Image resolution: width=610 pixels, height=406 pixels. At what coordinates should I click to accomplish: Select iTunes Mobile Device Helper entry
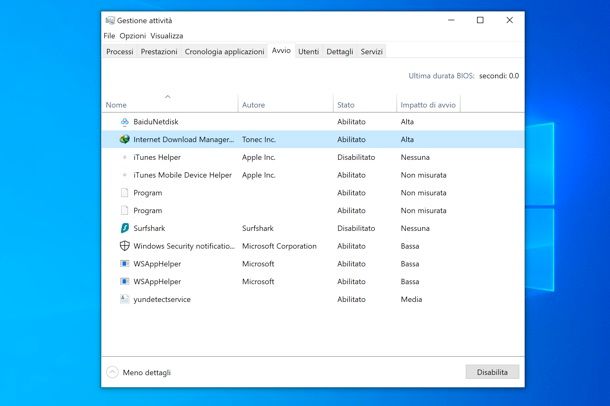click(182, 175)
